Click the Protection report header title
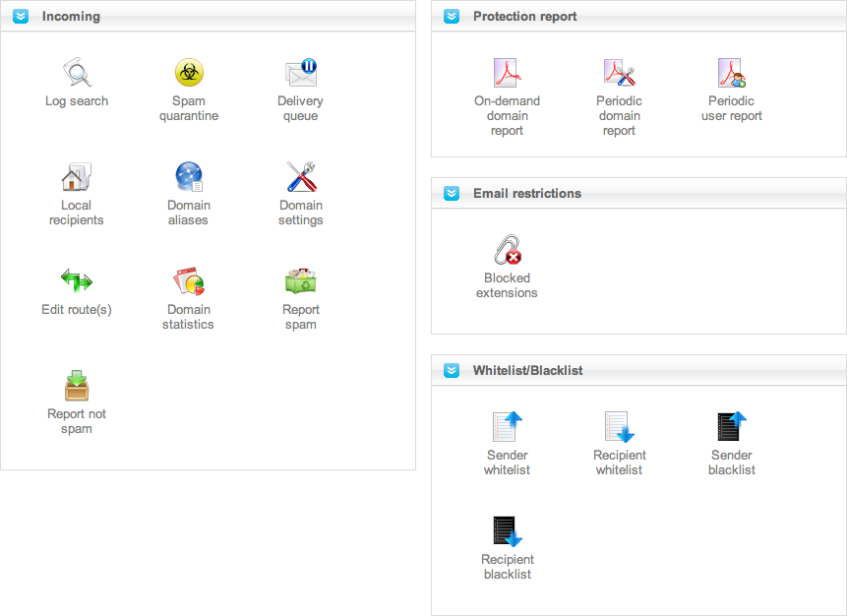Screen dimensions: 847x616 click(525, 16)
